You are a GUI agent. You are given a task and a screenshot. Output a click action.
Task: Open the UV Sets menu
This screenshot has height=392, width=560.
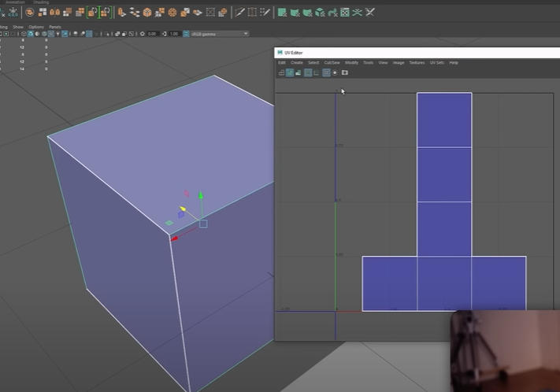point(437,62)
